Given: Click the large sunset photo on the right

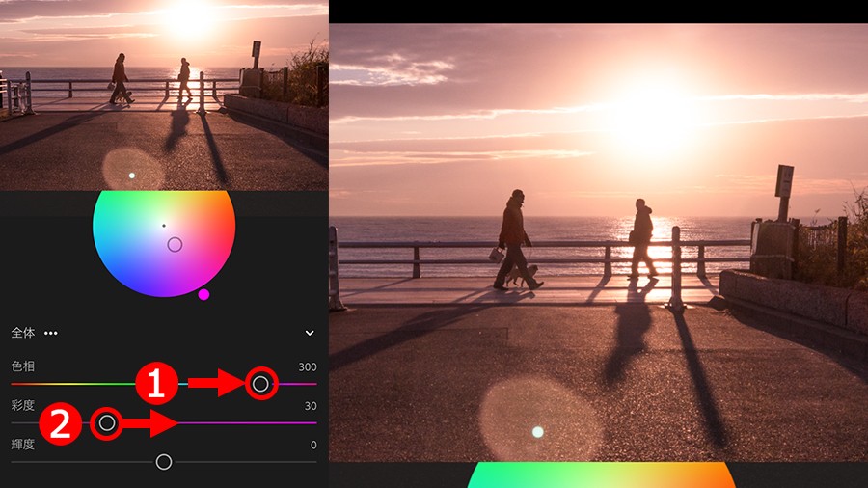Looking at the screenshot, I should 598,242.
